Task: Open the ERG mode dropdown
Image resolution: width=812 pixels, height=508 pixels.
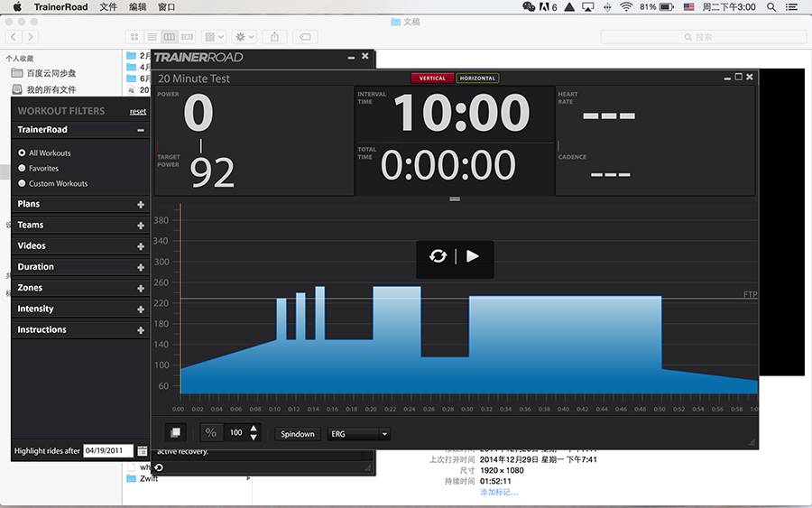Action: (358, 434)
